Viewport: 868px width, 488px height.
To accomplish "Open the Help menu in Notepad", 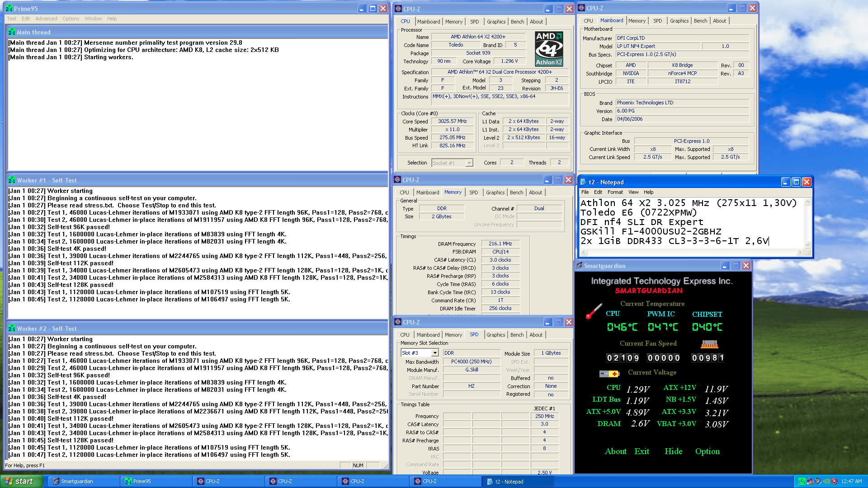I will tap(648, 192).
